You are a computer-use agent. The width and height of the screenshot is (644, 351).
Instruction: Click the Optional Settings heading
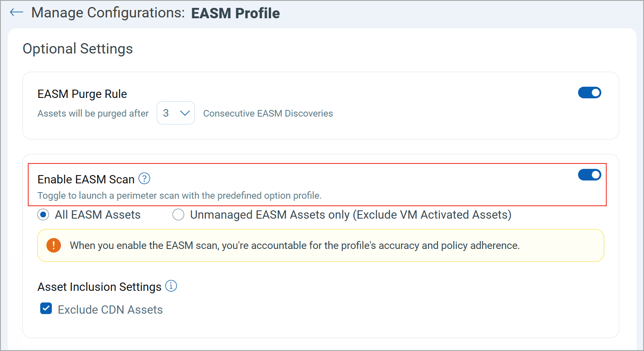click(x=78, y=49)
